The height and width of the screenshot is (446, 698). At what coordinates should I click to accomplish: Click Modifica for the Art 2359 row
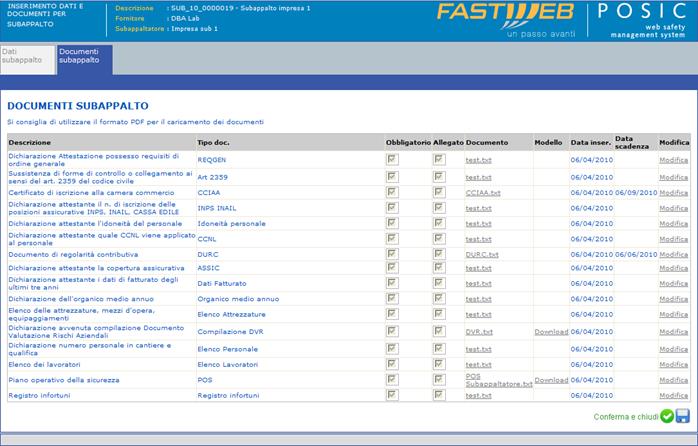[674, 177]
